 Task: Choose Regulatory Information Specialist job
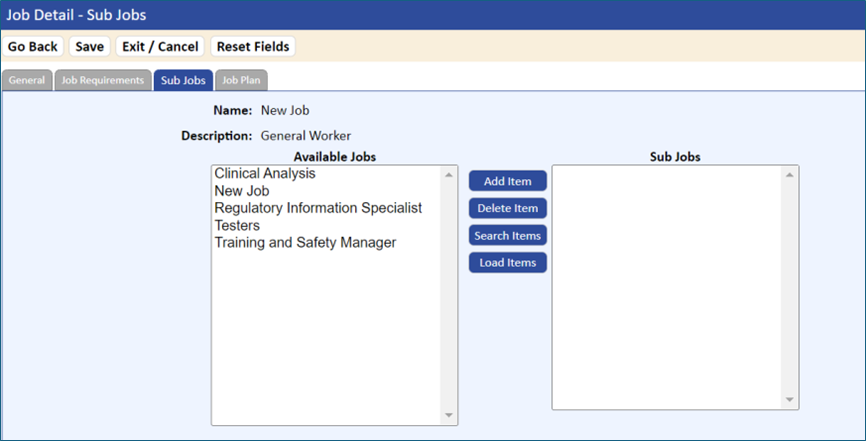pos(318,208)
